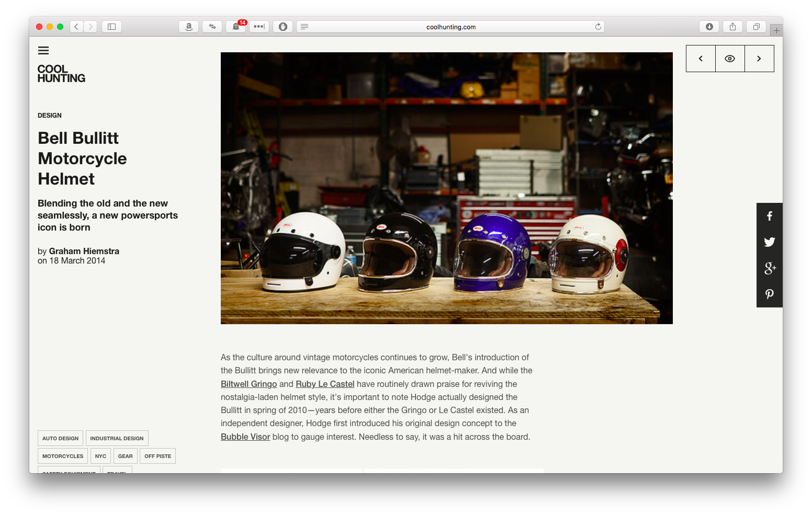Select the AUTO DESIGN tag
The width and height of the screenshot is (812, 515).
click(61, 438)
